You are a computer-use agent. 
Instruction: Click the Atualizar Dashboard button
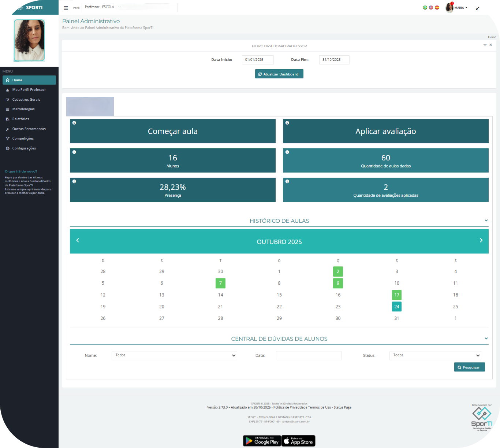(x=279, y=74)
